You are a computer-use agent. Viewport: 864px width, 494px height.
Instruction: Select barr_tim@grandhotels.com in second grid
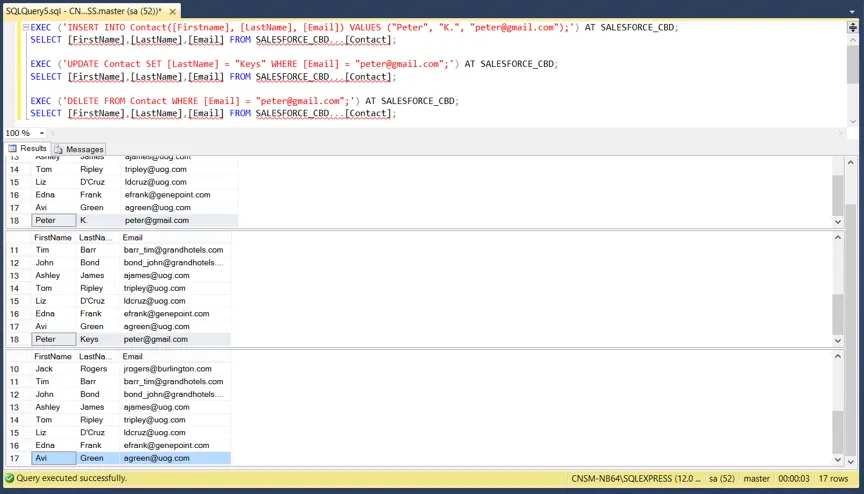click(x=175, y=250)
